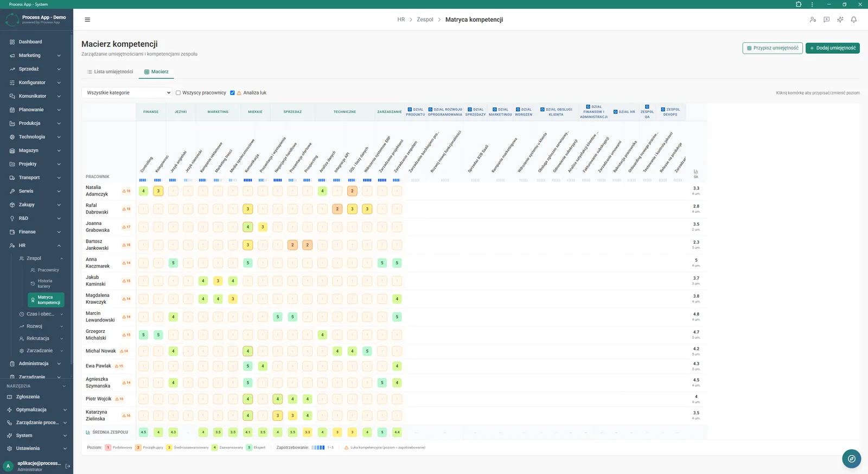Click gap warning icon for Natalia Adamczyk

(126, 191)
